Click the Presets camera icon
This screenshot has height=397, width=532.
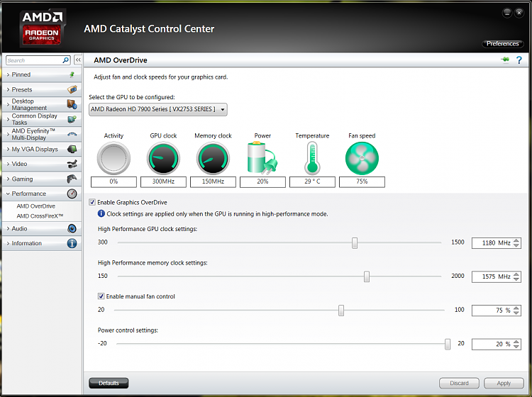72,89
